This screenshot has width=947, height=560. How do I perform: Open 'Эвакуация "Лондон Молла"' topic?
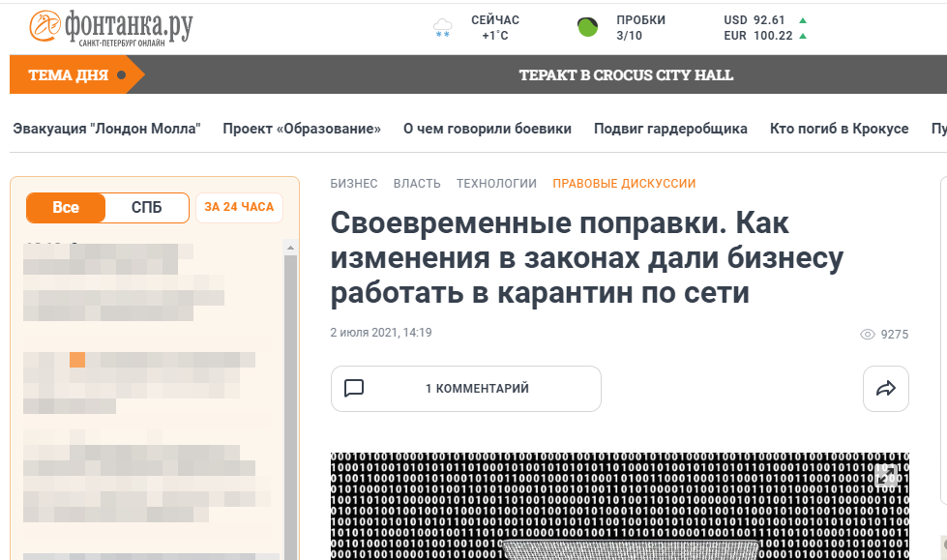(x=107, y=129)
